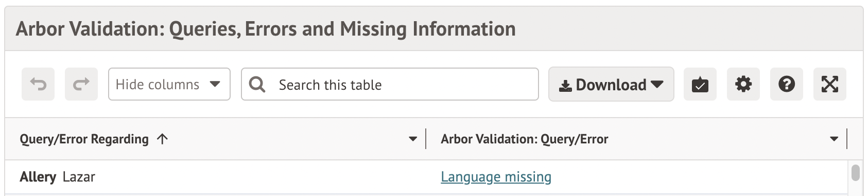Click the caret on the Download button
This screenshot has width=868, height=196.
pyautogui.click(x=657, y=85)
